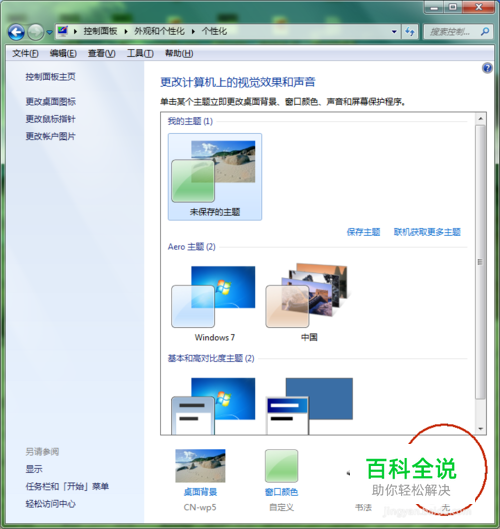500x529 pixels.
Task: Open 显示 under 另请参阅
Action: pos(34,469)
